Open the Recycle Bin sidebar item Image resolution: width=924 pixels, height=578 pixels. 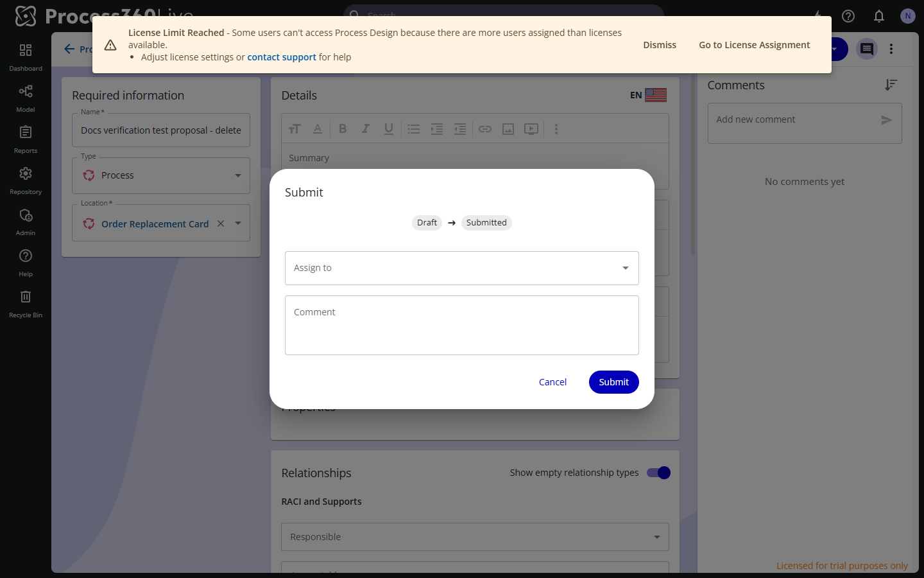coord(26,304)
